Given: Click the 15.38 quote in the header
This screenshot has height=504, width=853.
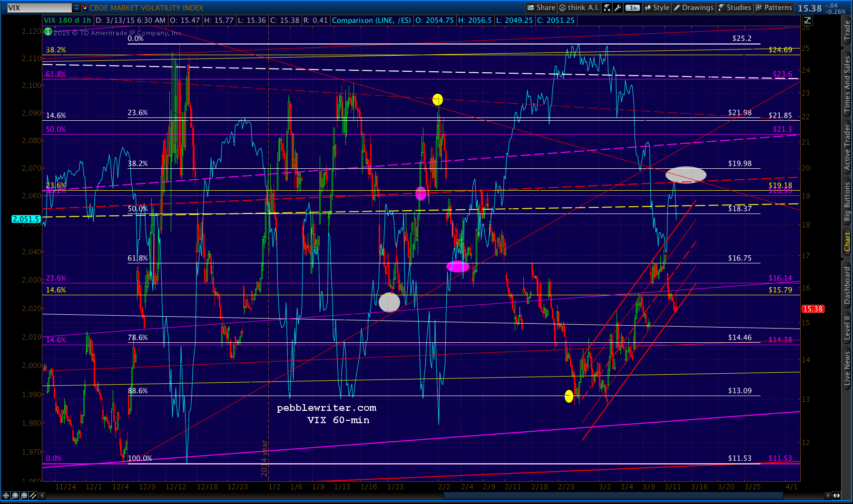Looking at the screenshot, I should (x=810, y=8).
